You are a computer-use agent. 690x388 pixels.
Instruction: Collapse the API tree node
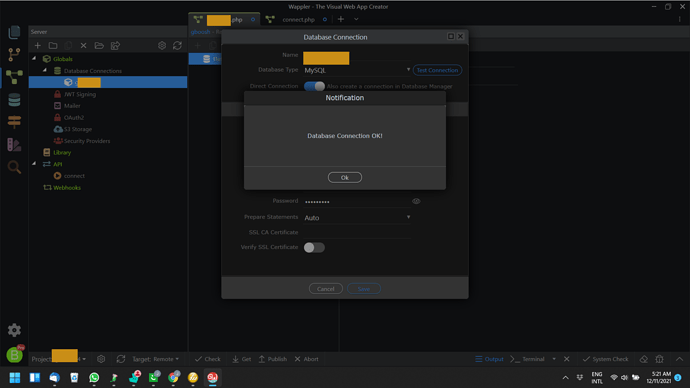[x=34, y=163]
